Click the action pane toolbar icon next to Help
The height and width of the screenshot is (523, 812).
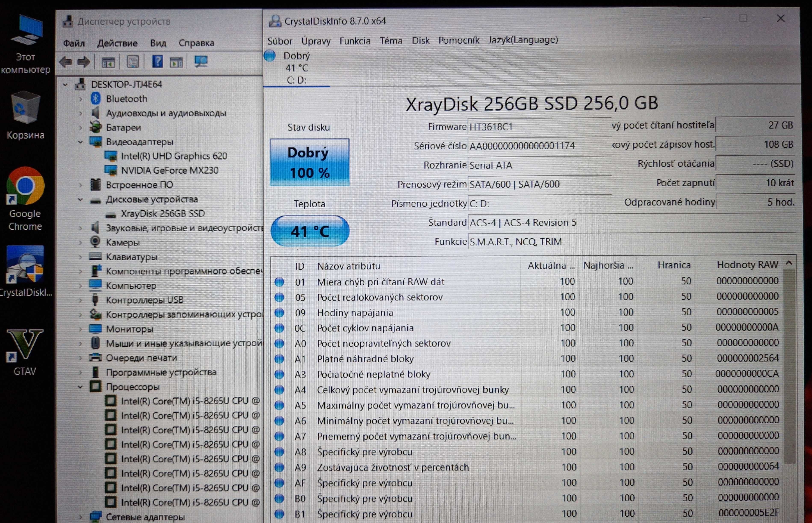point(176,62)
